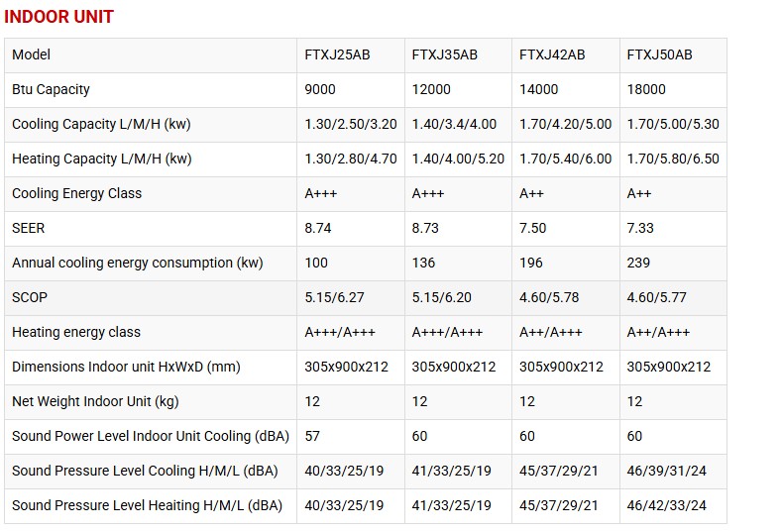Select the Model row label cell
This screenshot has height=532, width=781.
point(31,54)
